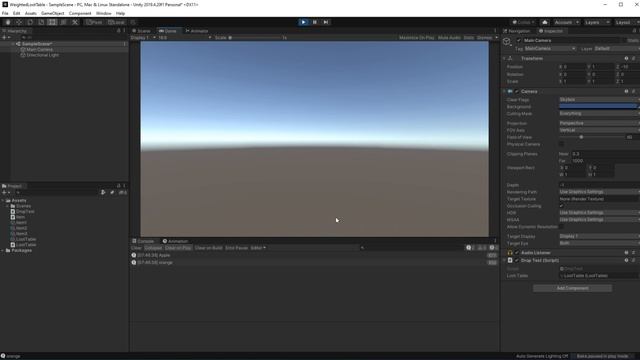Image resolution: width=640 pixels, height=360 pixels.
Task: Select the Rect tool in toolbar
Action: click(x=52, y=22)
